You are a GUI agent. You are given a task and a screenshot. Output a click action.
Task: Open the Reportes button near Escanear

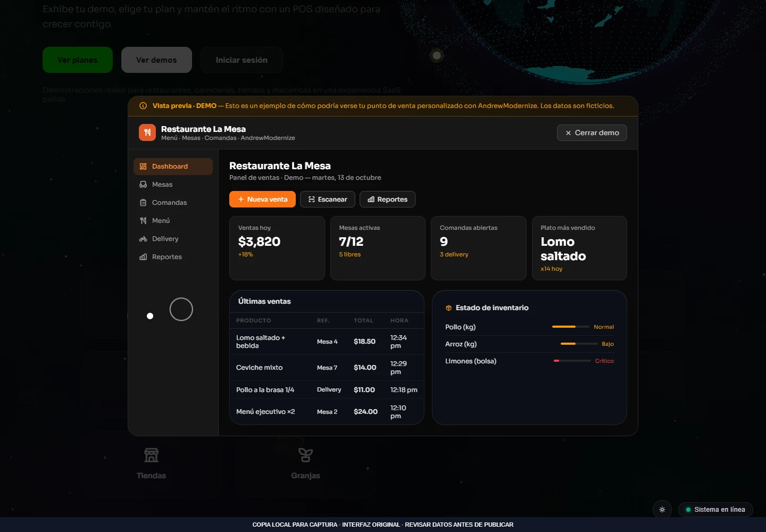click(387, 199)
